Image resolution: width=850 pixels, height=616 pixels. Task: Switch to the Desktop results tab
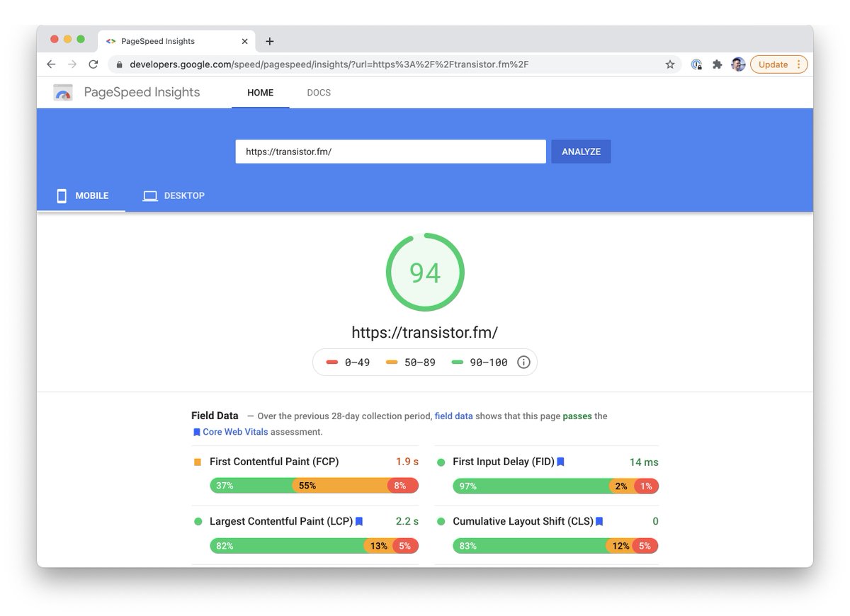coord(174,195)
